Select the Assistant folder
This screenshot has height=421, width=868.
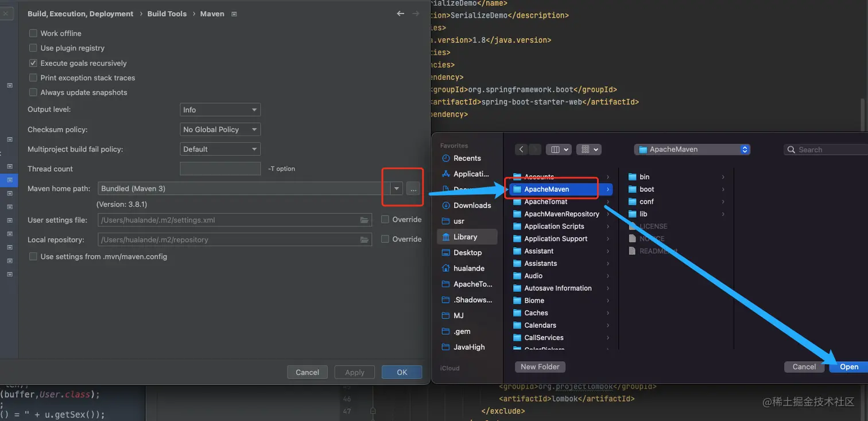560,251
